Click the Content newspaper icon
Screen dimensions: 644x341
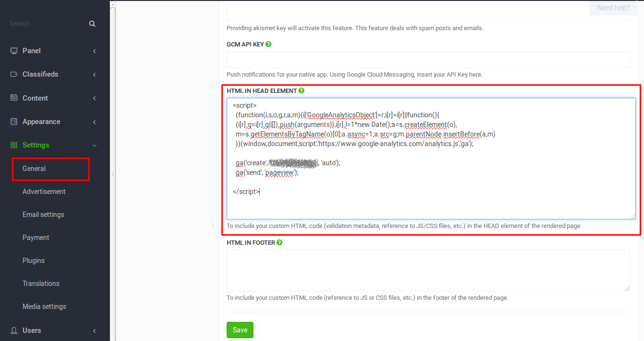tap(14, 98)
